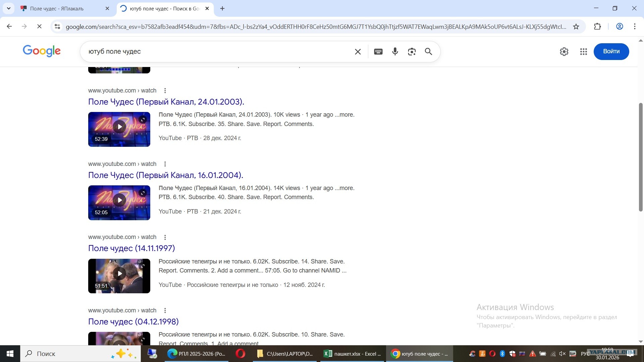The width and height of the screenshot is (644, 362).
Task: Start voice search with the microphone icon
Action: click(395, 52)
